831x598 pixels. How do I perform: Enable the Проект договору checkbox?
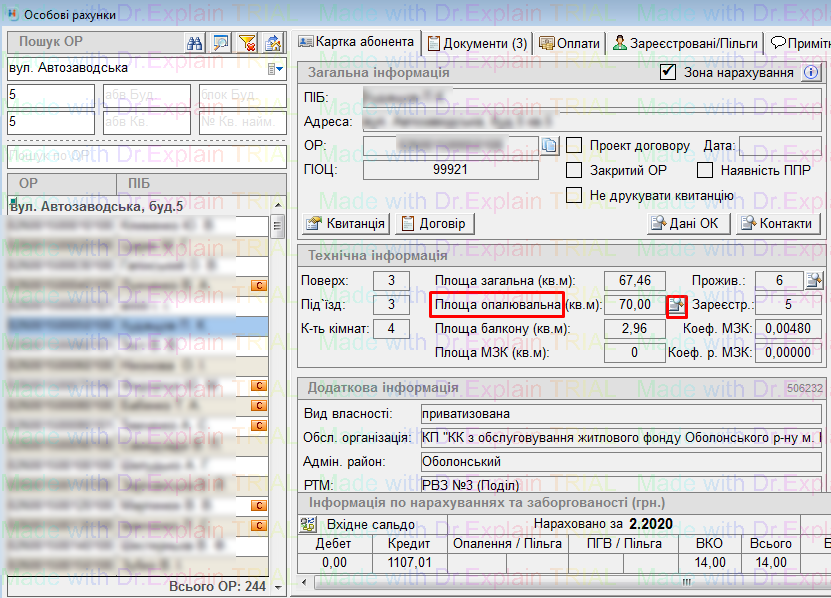click(x=574, y=146)
